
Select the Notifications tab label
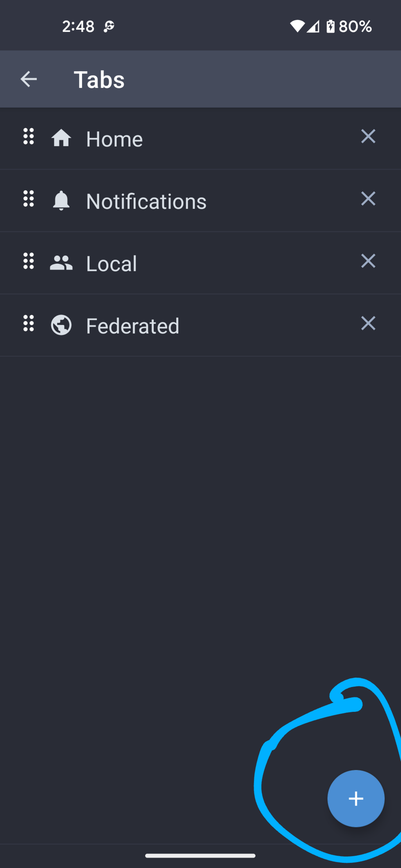(146, 201)
